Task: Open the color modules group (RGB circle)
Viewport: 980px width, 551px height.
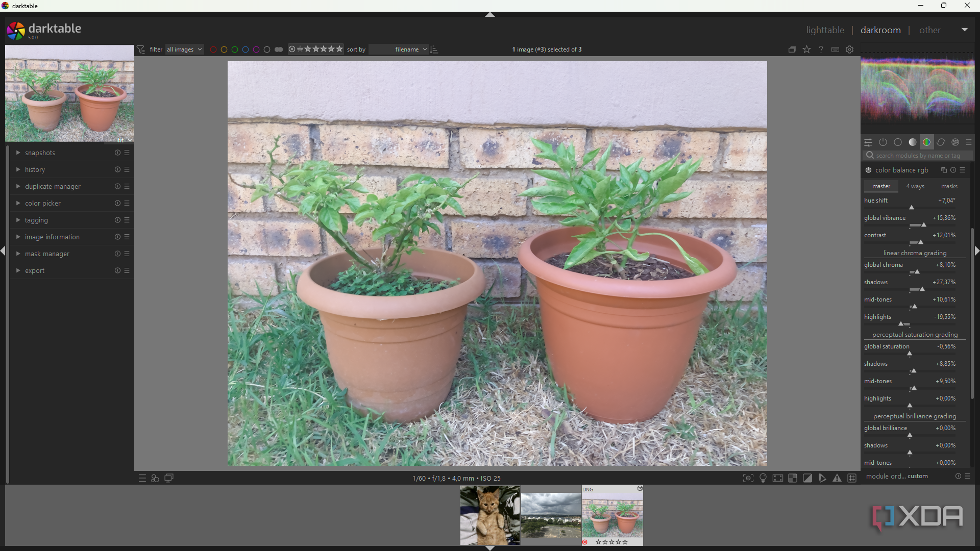Action: (927, 142)
